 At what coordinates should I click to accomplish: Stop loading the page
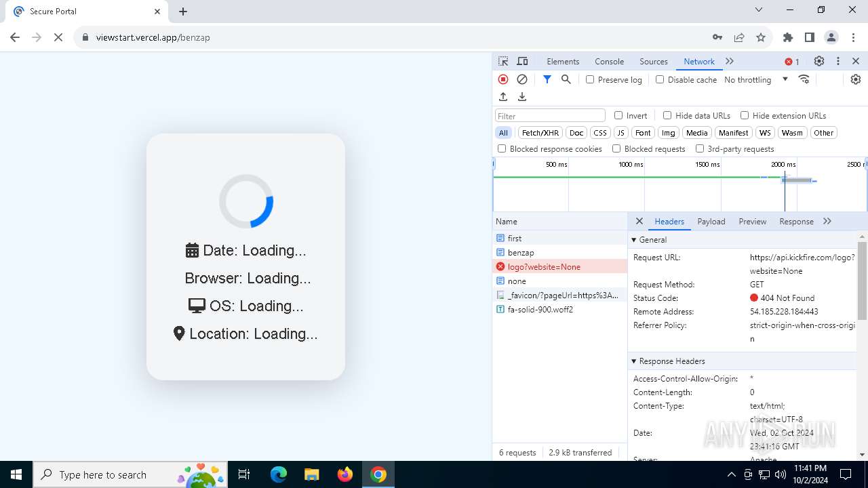click(58, 37)
